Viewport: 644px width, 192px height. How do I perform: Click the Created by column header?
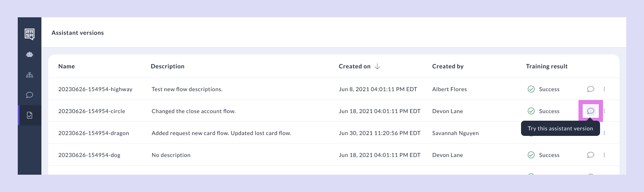tap(448, 66)
